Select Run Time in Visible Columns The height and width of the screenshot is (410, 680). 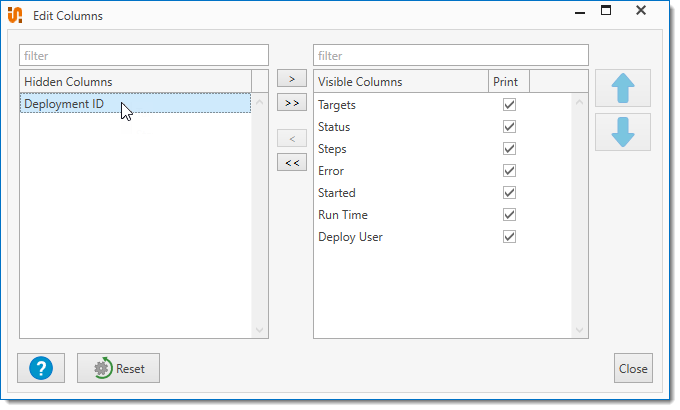tap(343, 215)
